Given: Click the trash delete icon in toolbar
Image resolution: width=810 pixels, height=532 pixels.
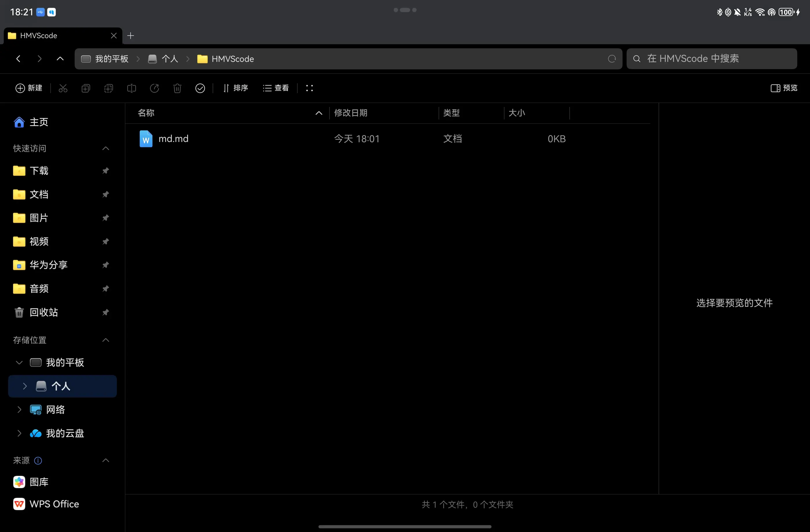Looking at the screenshot, I should 177,88.
